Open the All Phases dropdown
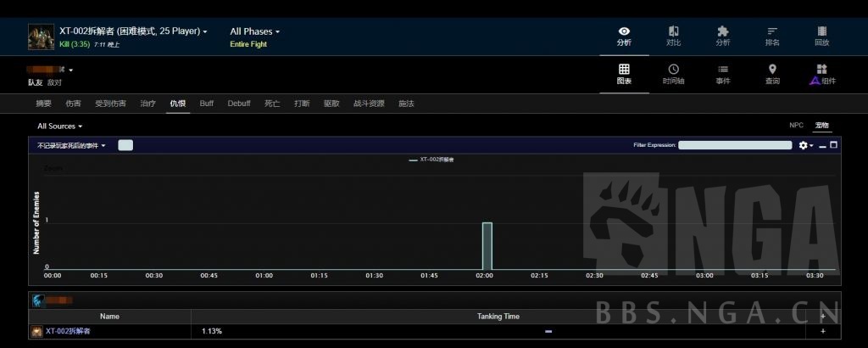 coord(255,31)
